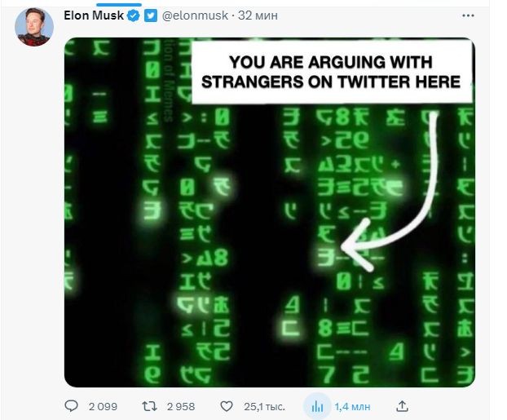This screenshot has width=507, height=420.
Task: Open view analytics bar-chart icon
Action: point(317,405)
